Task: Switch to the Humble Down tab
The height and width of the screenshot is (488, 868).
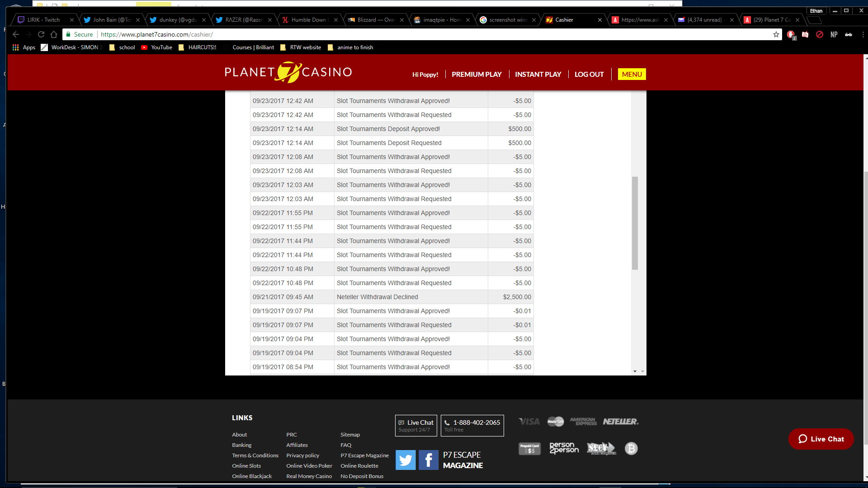Action: [x=309, y=20]
